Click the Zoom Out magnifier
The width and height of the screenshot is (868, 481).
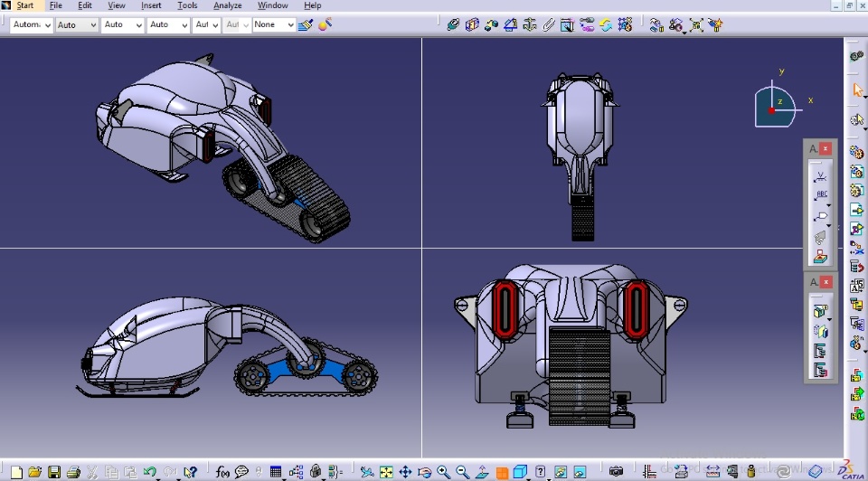463,472
